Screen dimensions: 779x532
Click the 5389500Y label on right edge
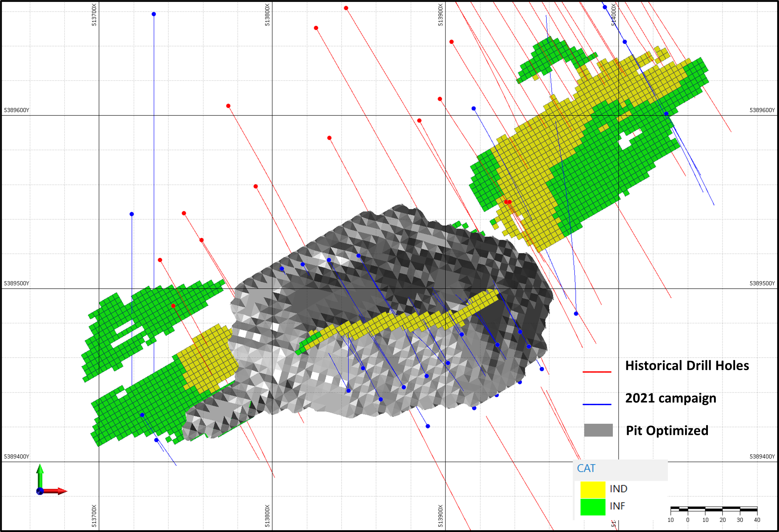point(762,283)
